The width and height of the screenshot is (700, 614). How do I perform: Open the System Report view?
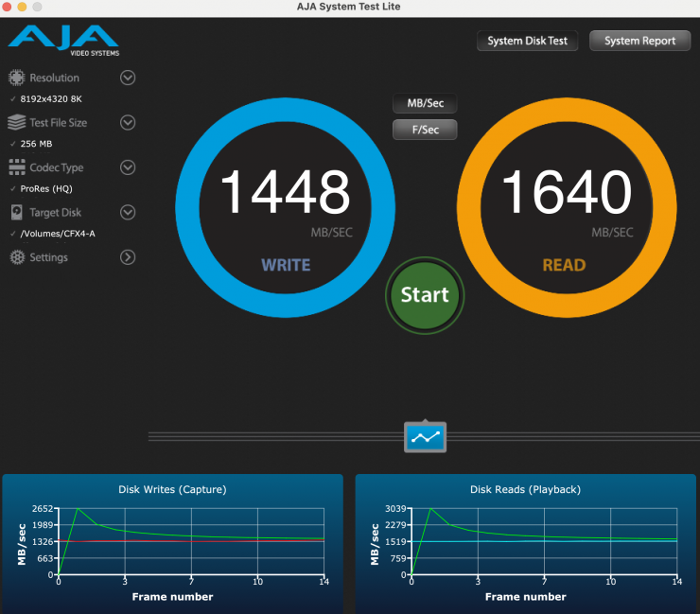coord(639,41)
